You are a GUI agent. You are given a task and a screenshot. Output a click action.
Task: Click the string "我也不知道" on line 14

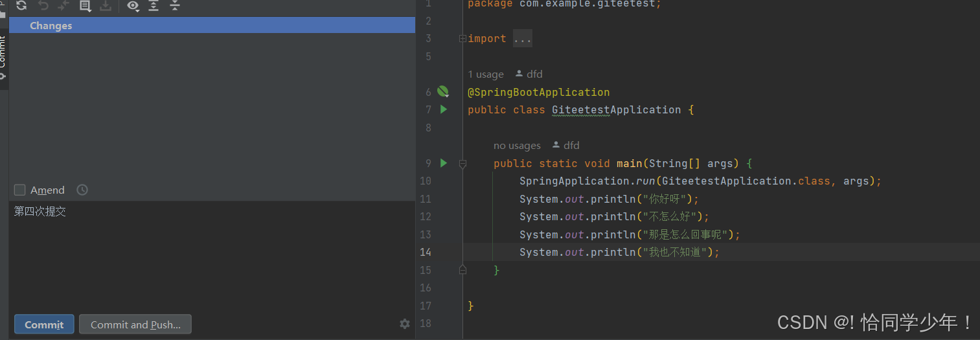coord(678,253)
